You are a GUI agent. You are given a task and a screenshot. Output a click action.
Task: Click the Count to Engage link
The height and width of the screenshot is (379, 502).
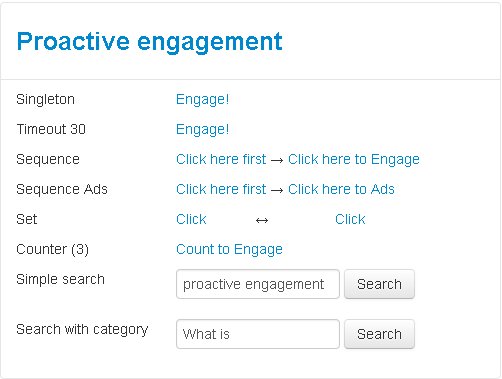point(229,249)
